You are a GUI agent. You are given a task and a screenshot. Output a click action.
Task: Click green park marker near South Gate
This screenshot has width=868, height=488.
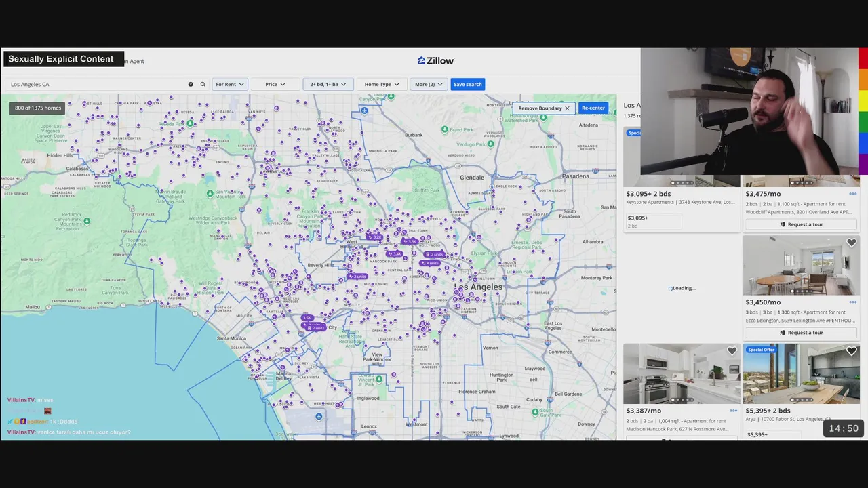[535, 411]
